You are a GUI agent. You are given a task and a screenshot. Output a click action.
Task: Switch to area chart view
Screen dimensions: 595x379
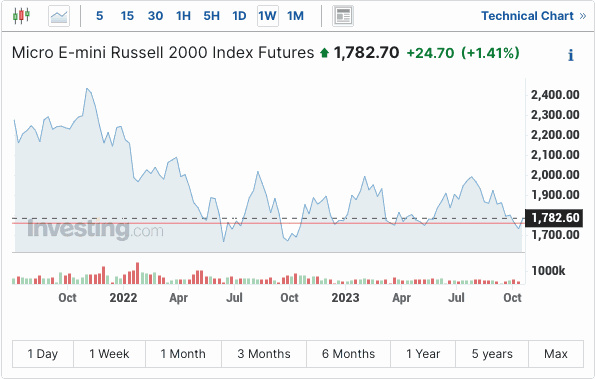point(59,16)
